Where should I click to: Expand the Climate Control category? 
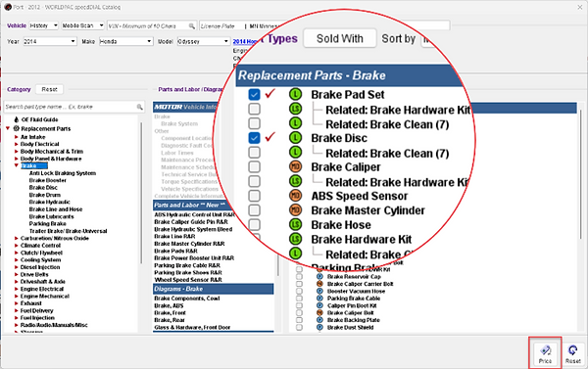(x=16, y=246)
